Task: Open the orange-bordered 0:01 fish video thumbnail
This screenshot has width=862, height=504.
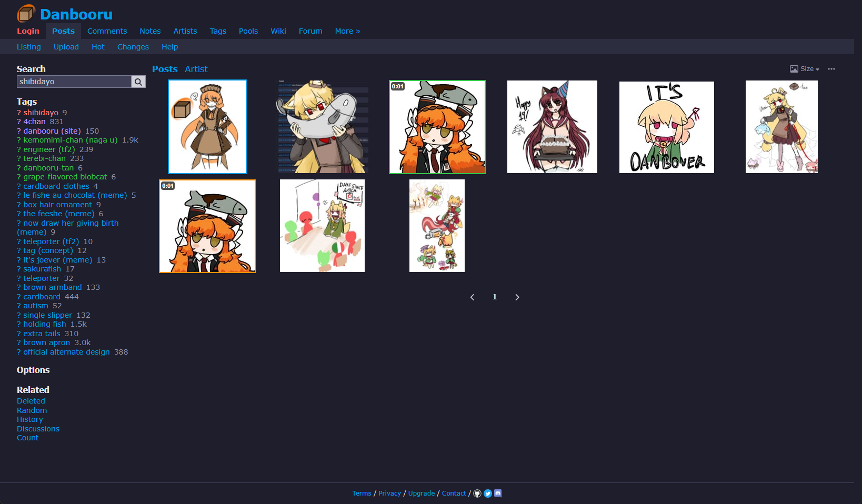Action: point(207,226)
